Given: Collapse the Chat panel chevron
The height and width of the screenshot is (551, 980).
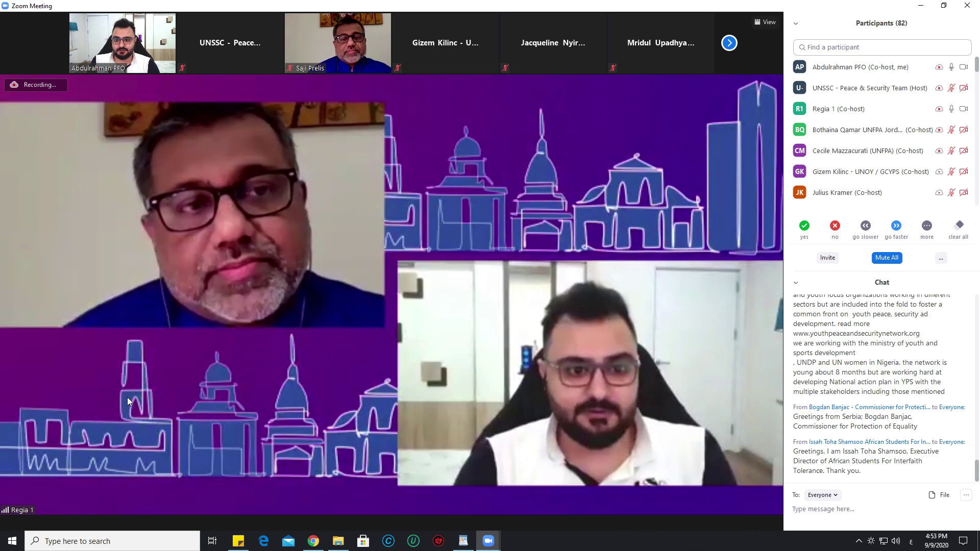Looking at the screenshot, I should click(796, 283).
